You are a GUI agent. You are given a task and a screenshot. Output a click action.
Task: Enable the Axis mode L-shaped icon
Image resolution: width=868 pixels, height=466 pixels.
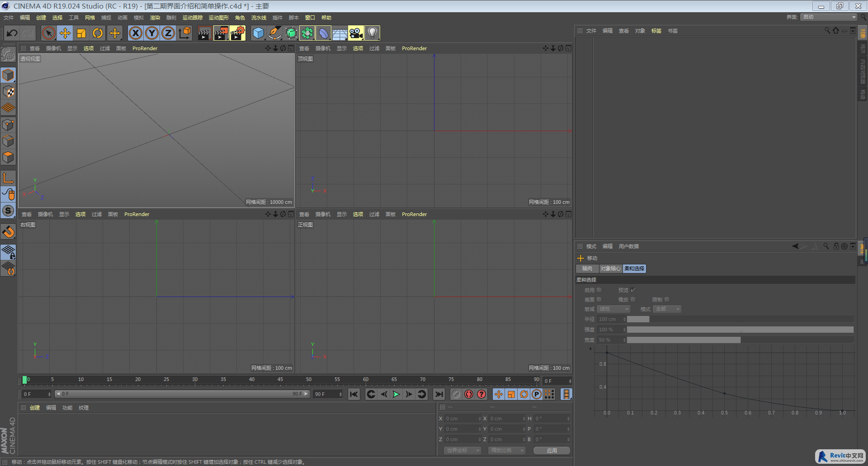click(x=8, y=178)
